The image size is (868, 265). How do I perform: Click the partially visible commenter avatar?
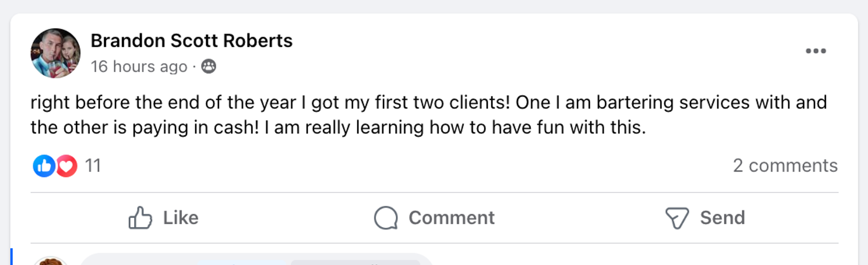click(51, 261)
